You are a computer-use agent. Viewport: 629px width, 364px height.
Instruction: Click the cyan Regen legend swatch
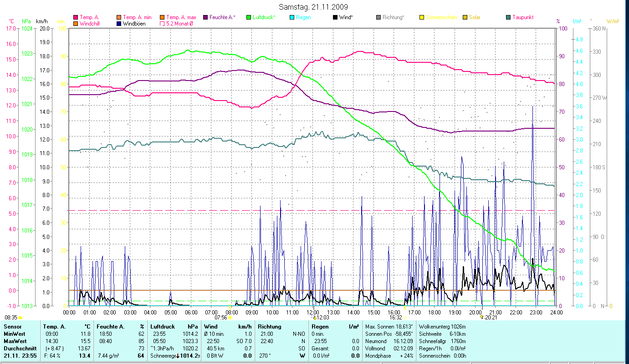[x=292, y=18]
